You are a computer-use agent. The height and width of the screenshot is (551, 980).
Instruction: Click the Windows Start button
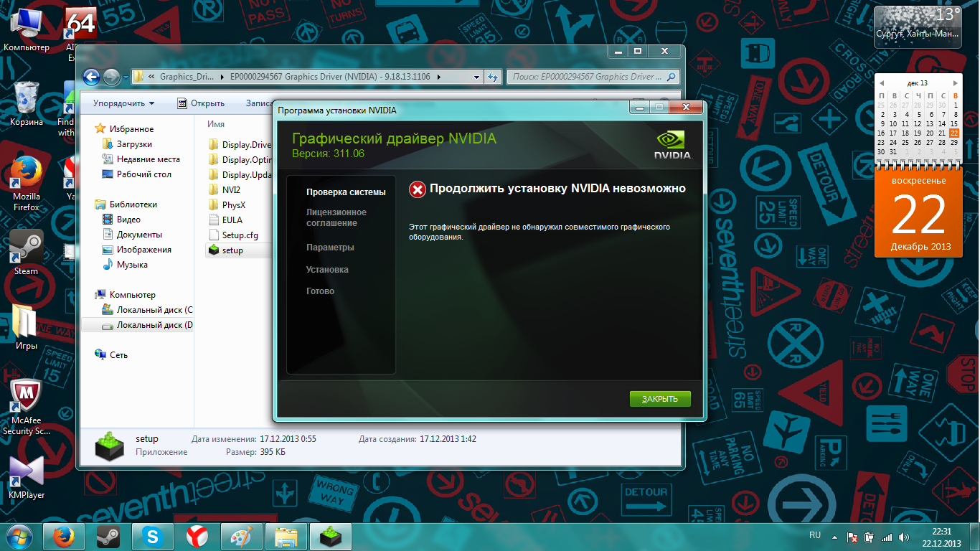(19, 536)
